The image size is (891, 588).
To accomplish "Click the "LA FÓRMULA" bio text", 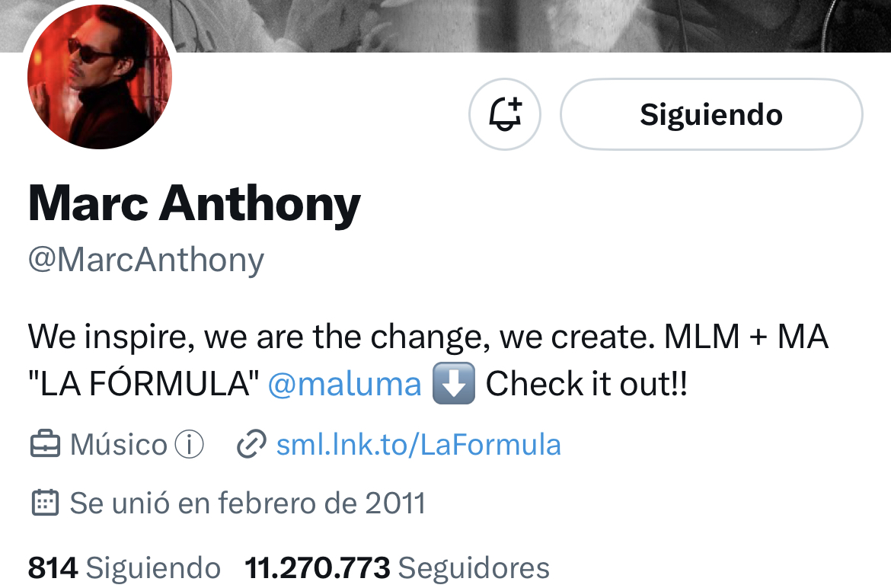I will pos(143,383).
